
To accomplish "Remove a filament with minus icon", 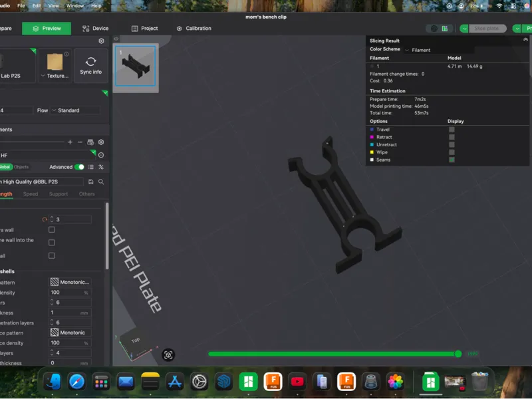I will pyautogui.click(x=80, y=142).
